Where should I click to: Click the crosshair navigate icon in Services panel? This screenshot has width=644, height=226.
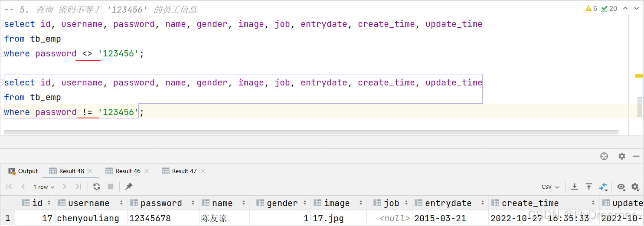(x=604, y=156)
